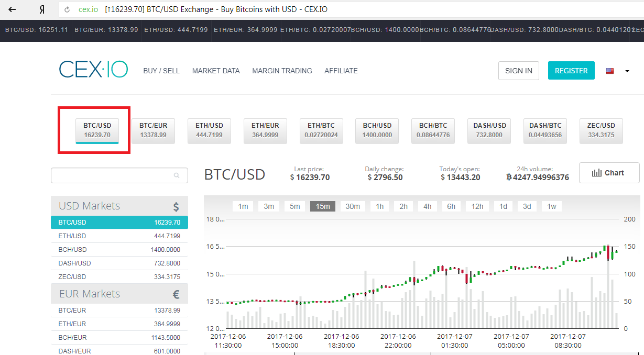The width and height of the screenshot is (644, 355).
Task: Set chart interval to 1m
Action: (x=243, y=206)
